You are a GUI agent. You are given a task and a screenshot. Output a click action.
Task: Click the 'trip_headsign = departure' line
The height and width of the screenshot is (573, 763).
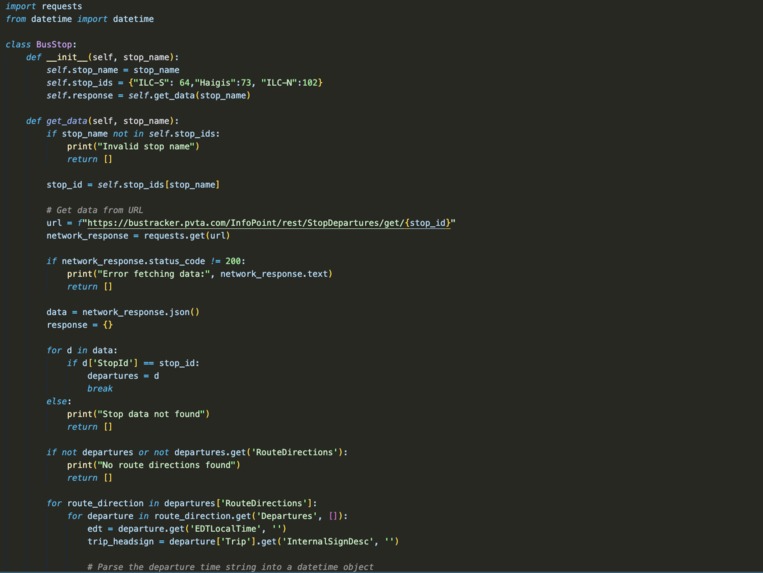point(243,541)
